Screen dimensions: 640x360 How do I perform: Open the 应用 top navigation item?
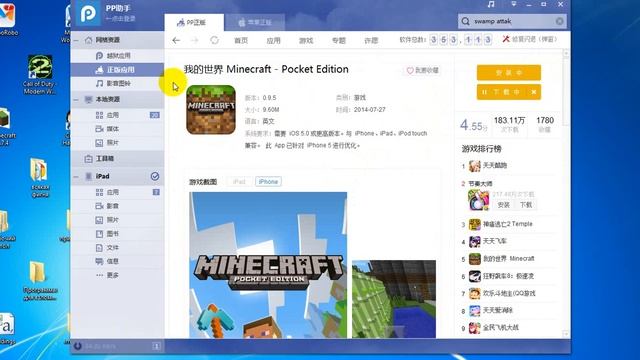tap(273, 40)
